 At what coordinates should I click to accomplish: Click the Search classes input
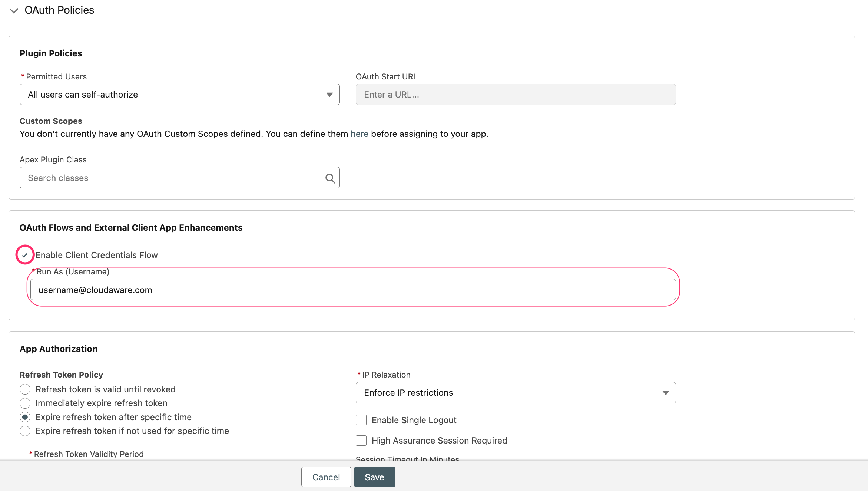pyautogui.click(x=167, y=178)
